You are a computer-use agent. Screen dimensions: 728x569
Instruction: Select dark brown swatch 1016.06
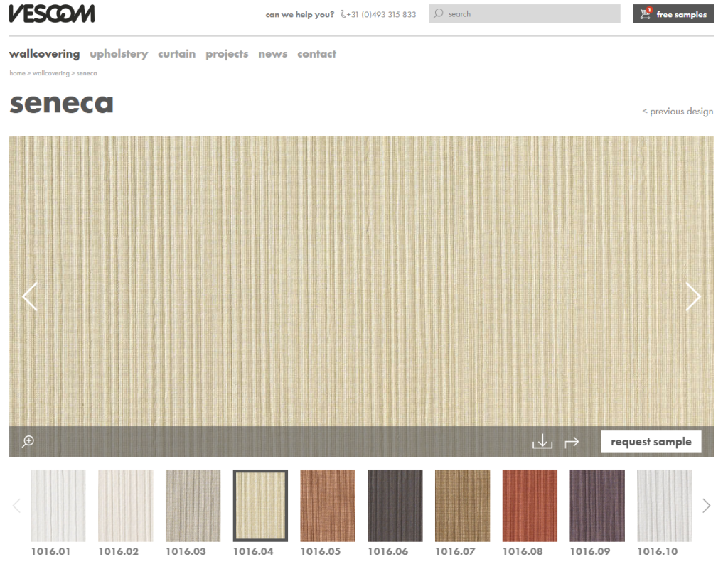pyautogui.click(x=395, y=506)
